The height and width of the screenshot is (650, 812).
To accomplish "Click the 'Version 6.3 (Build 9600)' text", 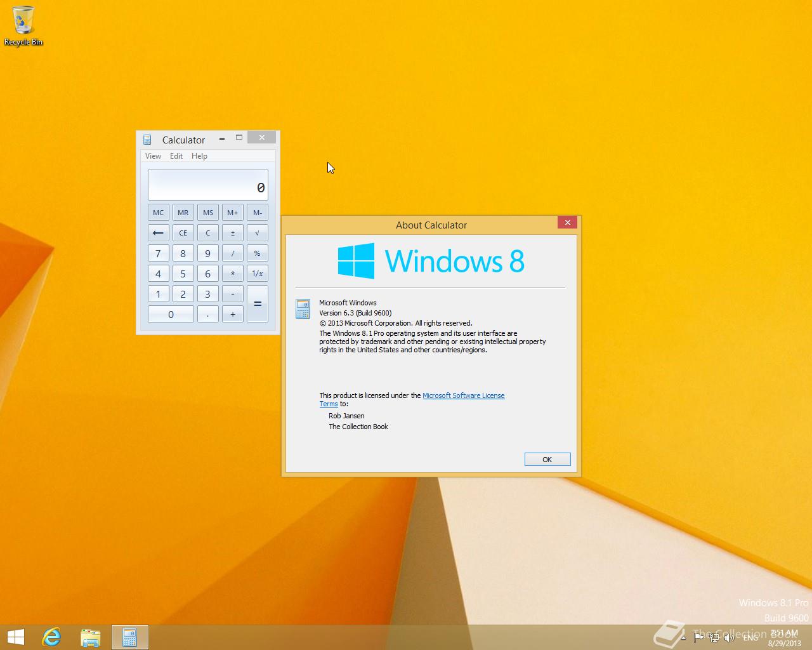I will click(x=355, y=313).
